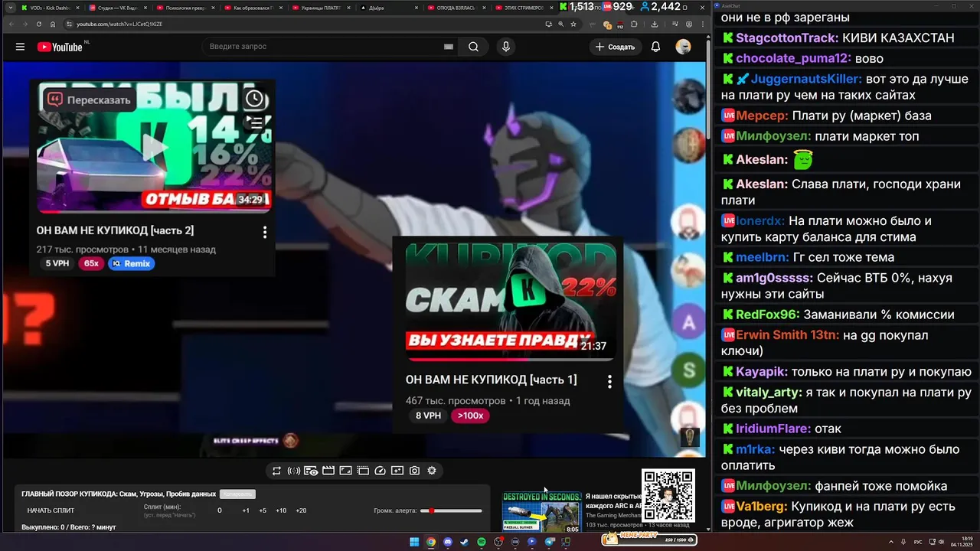Click the Пересказать button on thumbnail
Screen dimensions: 980x551
click(x=90, y=99)
